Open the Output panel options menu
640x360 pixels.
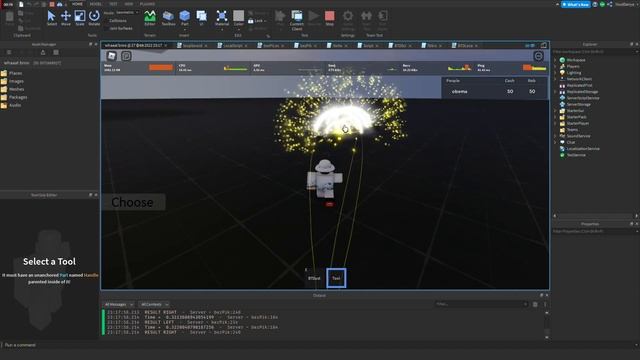545,304
